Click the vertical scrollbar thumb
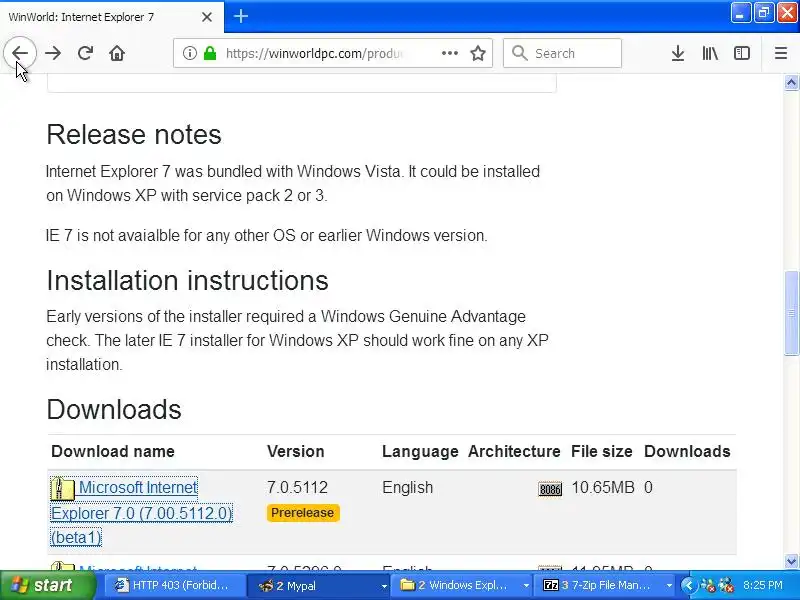The image size is (800, 600). point(791,313)
